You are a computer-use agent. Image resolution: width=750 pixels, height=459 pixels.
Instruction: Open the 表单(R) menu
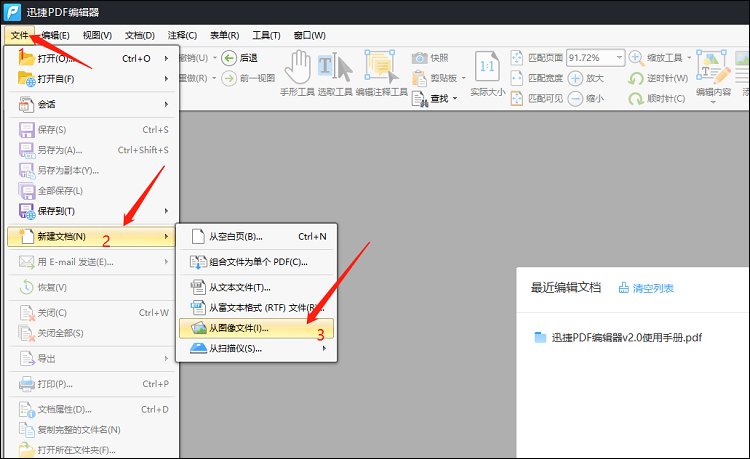[224, 35]
